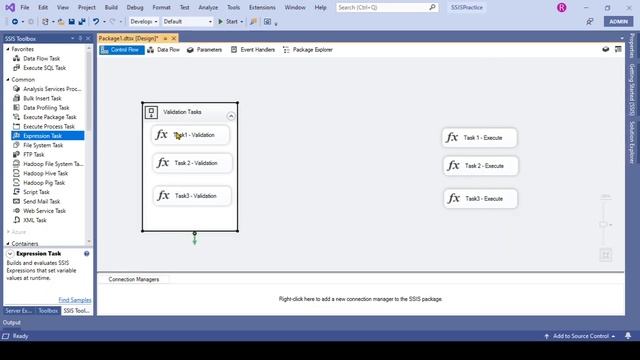Image resolution: width=640 pixels, height=360 pixels.
Task: Select the Task 2 - Execute task
Action: pos(480,166)
